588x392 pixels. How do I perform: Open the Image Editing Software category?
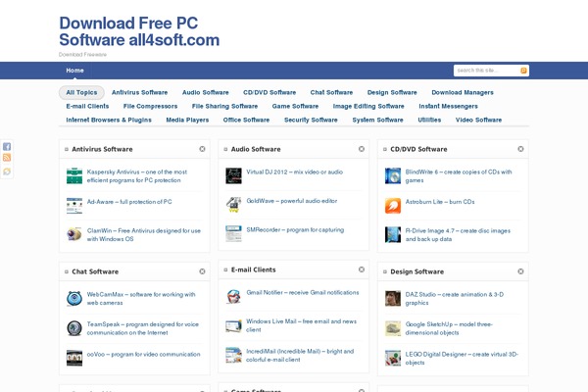(368, 106)
